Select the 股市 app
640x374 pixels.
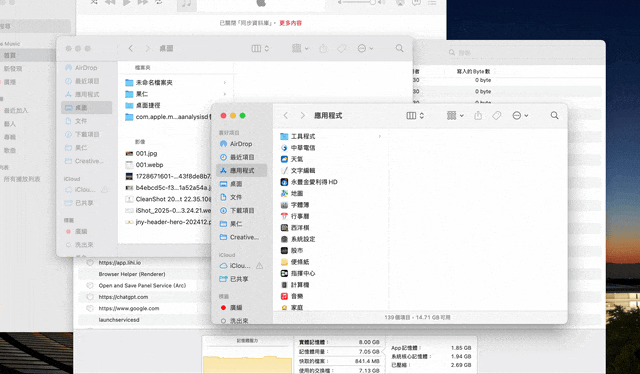pyautogui.click(x=292, y=251)
